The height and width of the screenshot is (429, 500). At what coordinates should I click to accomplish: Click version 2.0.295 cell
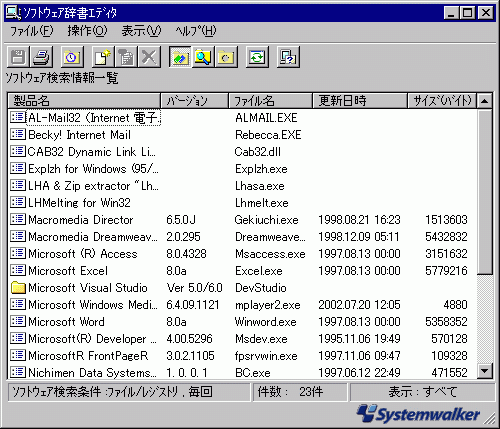coord(183,237)
